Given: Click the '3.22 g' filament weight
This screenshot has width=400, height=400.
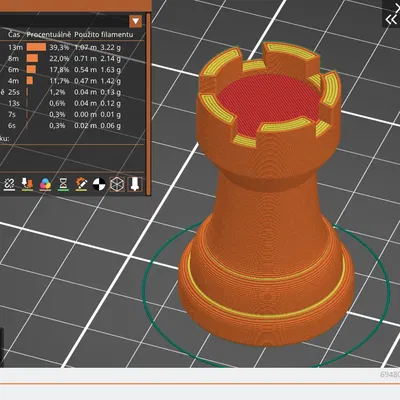Looking at the screenshot, I should [111, 47].
